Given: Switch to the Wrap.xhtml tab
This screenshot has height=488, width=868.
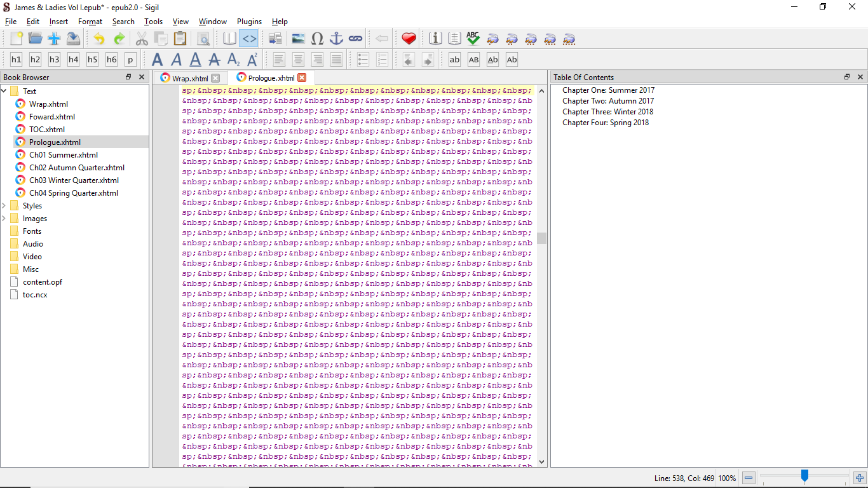Looking at the screenshot, I should [x=189, y=78].
